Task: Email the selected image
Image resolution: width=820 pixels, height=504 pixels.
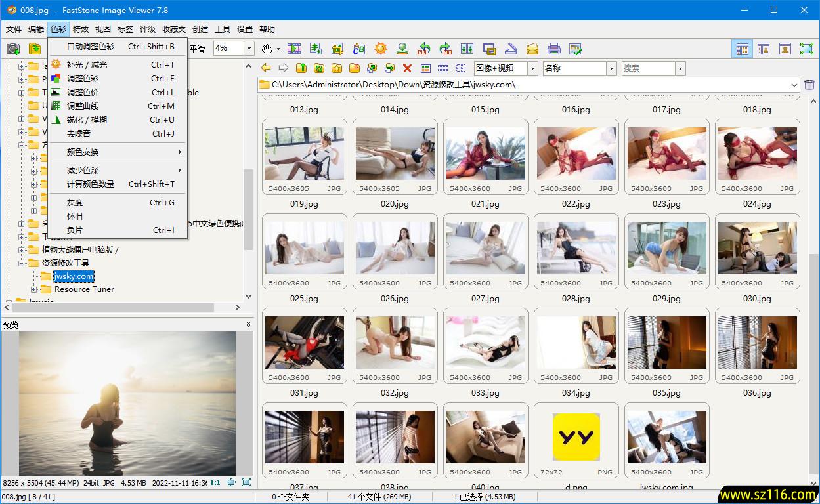Action: pos(532,48)
